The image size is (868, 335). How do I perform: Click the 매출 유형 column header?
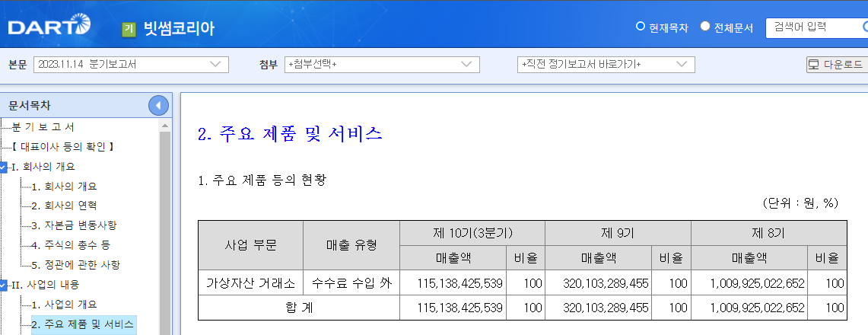(x=351, y=245)
